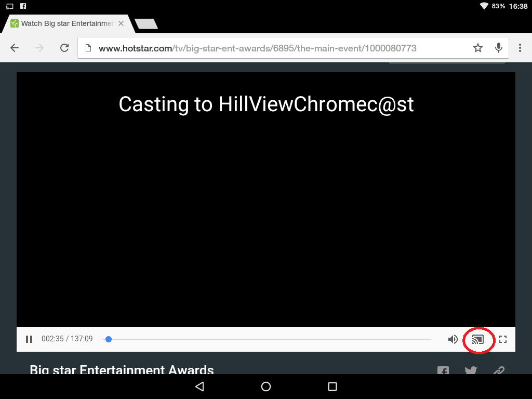
Task: Tap the Cast icon in player controls
Action: 478,339
